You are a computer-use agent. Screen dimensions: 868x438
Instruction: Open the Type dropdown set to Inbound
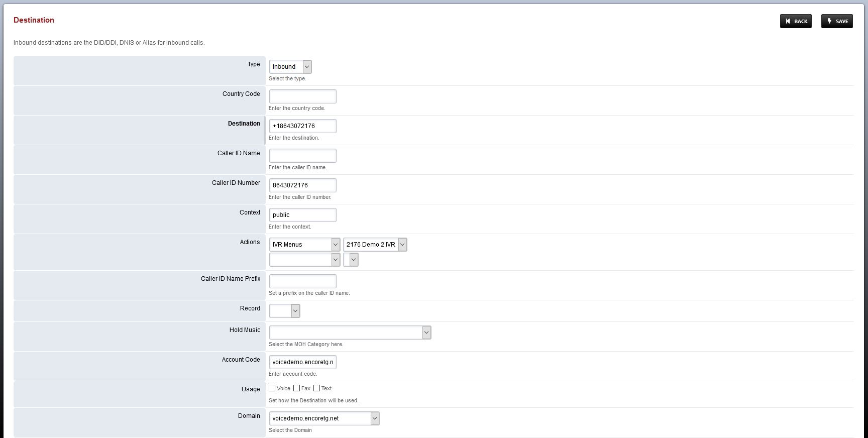290,67
